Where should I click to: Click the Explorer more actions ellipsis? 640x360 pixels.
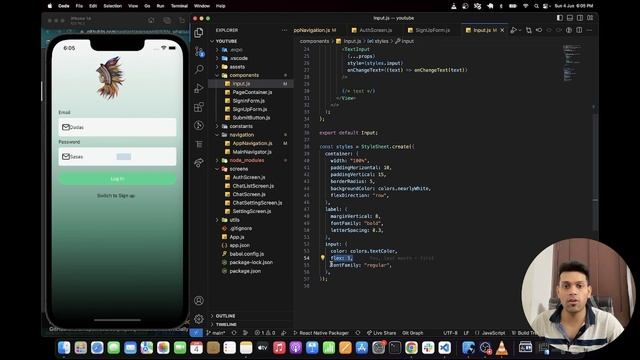tap(284, 30)
